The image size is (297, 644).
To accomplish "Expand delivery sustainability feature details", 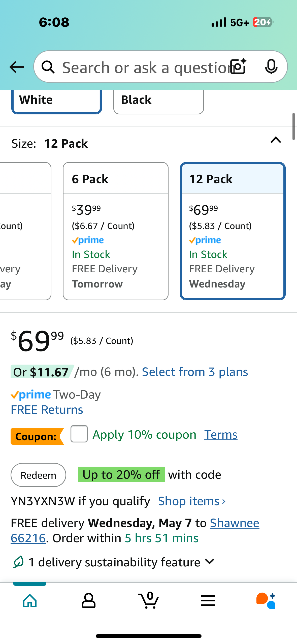I will [x=210, y=562].
